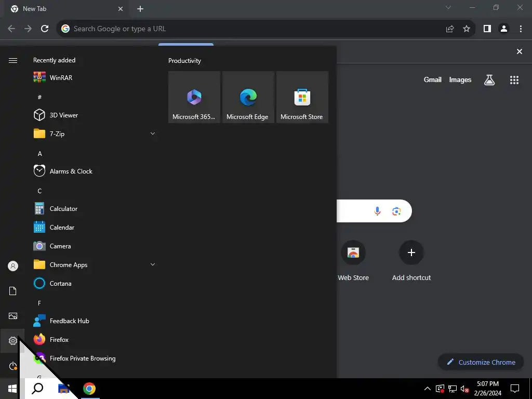The height and width of the screenshot is (399, 532).
Task: Open a new tab with plus
Action: point(140,9)
